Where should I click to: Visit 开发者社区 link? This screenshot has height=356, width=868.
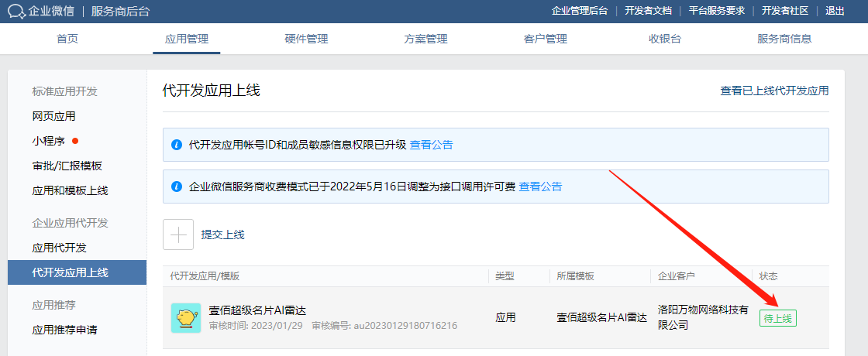785,11
